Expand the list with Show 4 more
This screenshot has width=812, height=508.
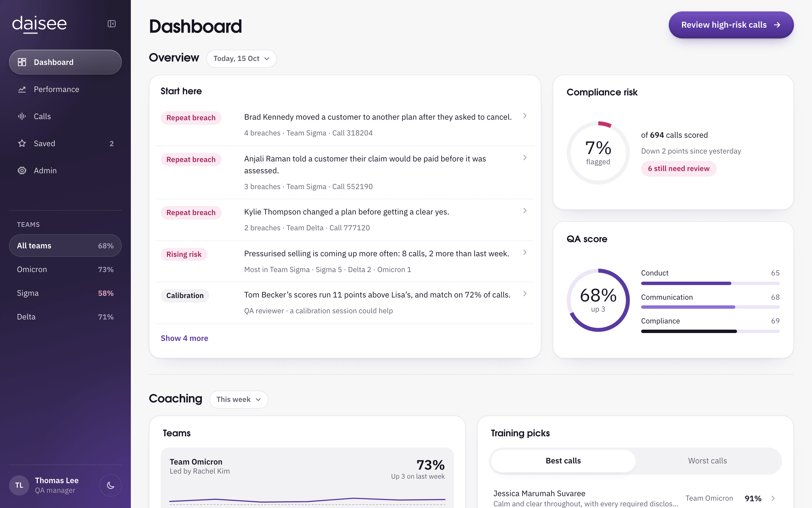pos(185,338)
